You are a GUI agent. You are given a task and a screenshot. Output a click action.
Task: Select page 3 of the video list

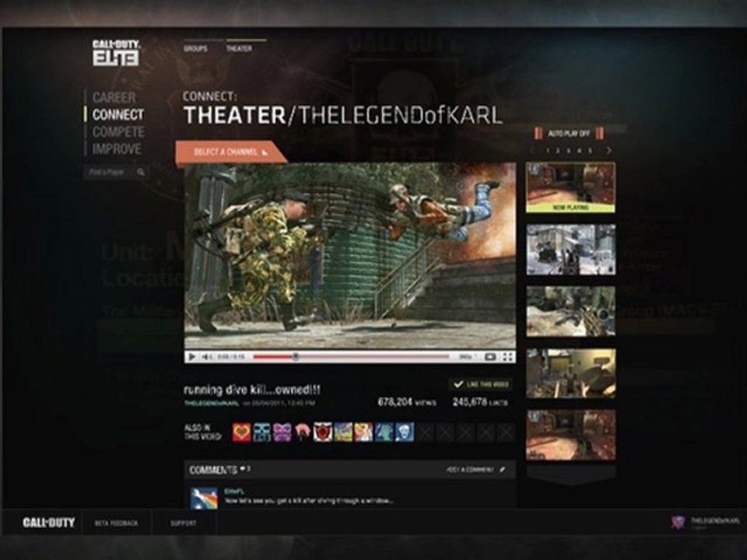(x=569, y=150)
